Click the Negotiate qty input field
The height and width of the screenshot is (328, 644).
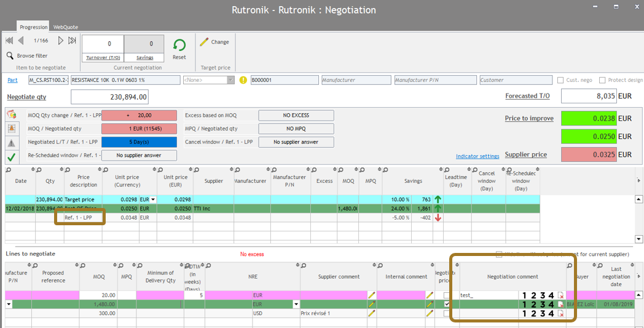(x=109, y=97)
